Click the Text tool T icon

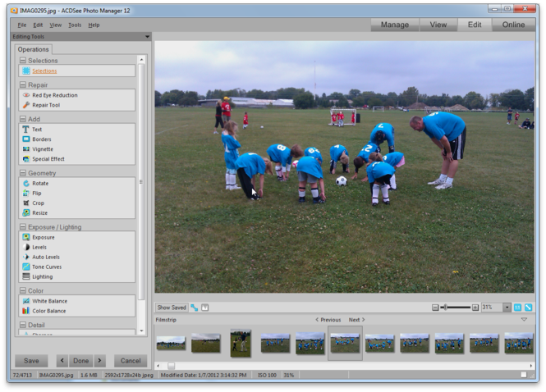tap(25, 130)
